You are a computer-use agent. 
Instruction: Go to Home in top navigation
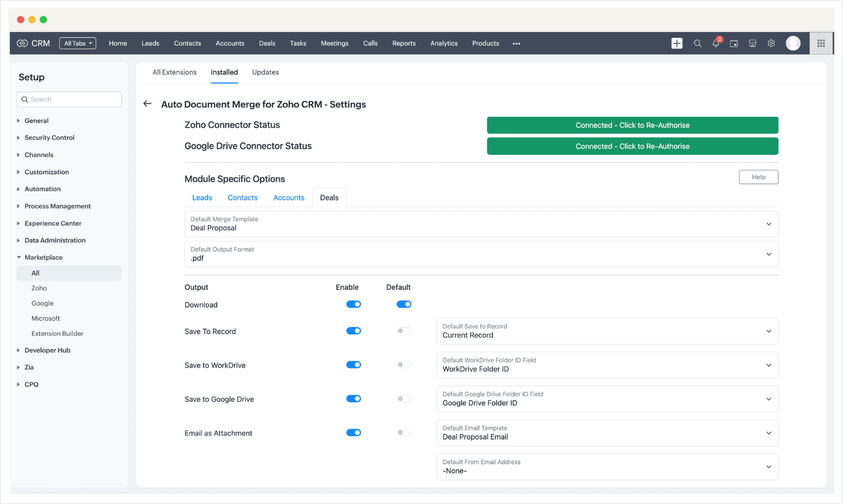point(118,43)
